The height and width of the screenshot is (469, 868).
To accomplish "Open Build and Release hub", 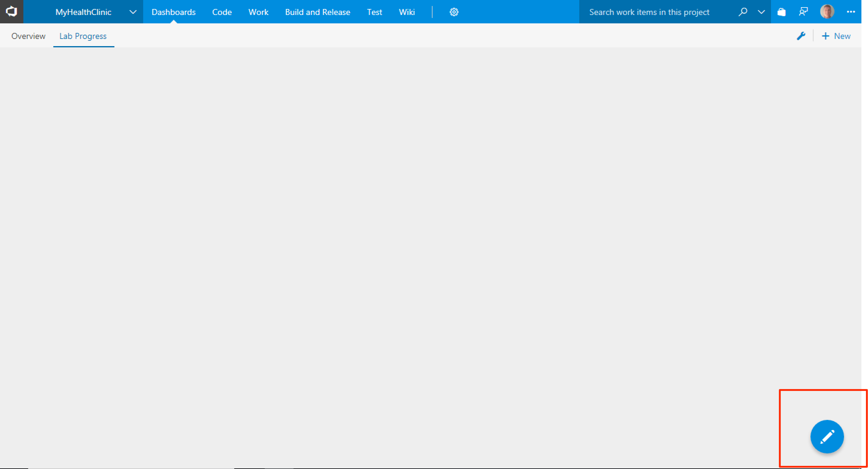I will 317,12.
